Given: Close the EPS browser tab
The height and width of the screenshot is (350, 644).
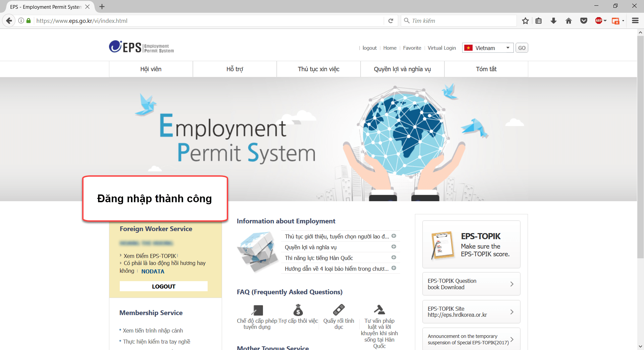Looking at the screenshot, I should click(x=87, y=7).
